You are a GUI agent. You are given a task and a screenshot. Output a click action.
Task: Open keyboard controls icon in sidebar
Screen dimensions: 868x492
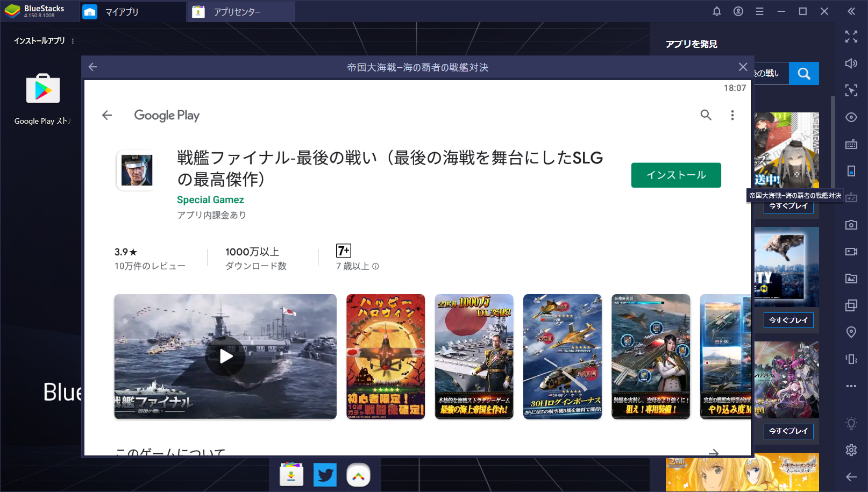[851, 144]
